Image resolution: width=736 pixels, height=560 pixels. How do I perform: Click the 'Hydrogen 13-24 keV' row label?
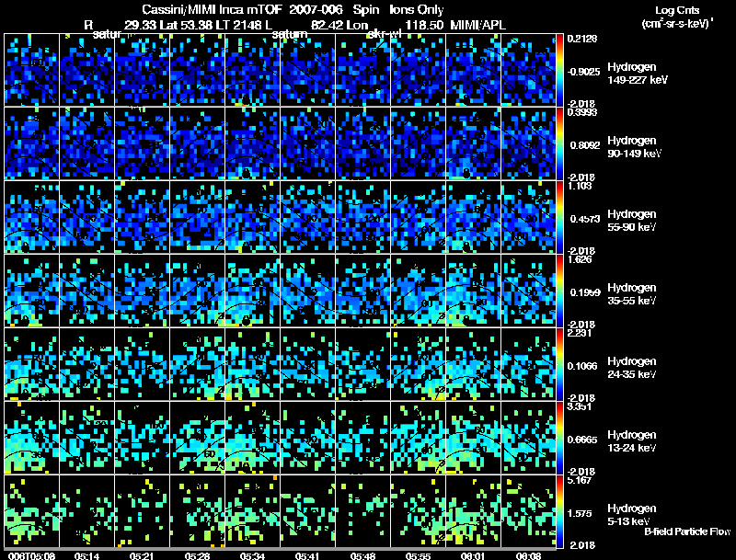[632, 441]
